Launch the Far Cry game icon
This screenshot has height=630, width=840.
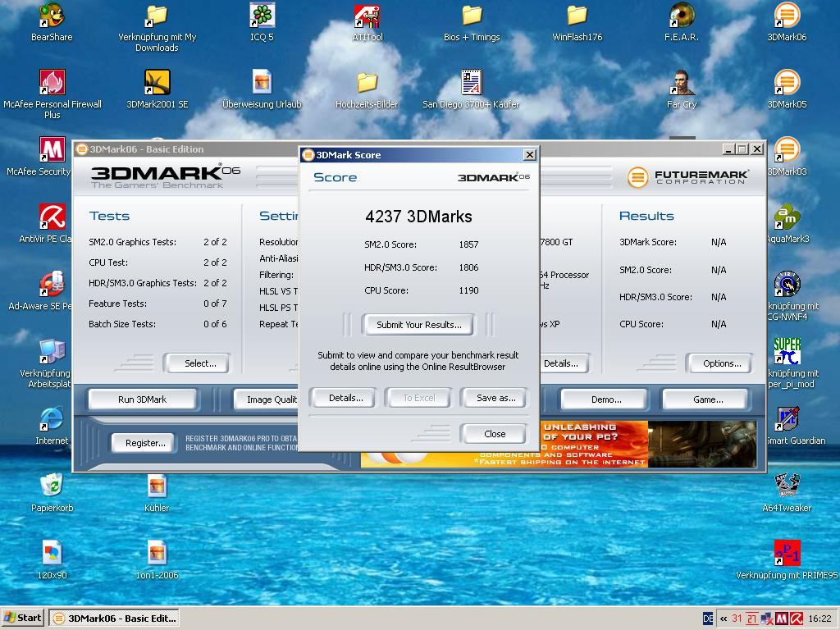pyautogui.click(x=682, y=83)
